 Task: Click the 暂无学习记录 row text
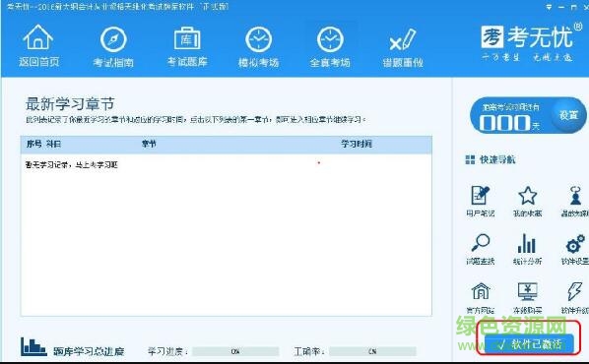point(71,164)
